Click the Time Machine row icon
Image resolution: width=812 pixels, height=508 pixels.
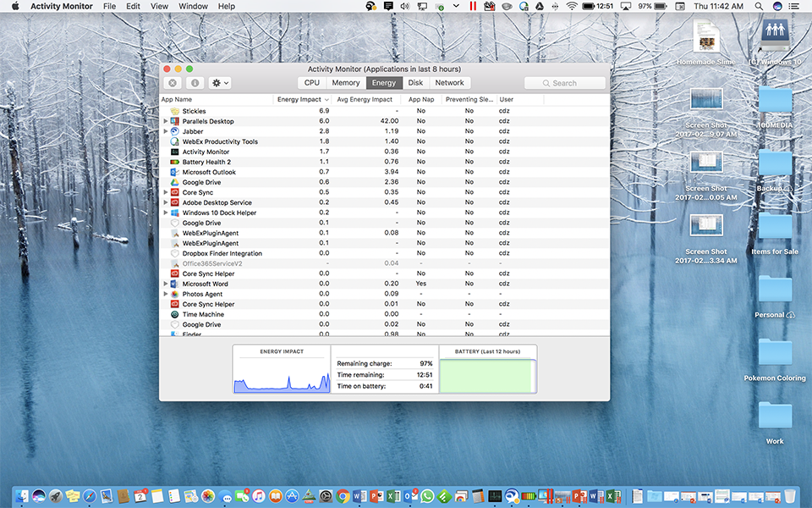click(175, 314)
